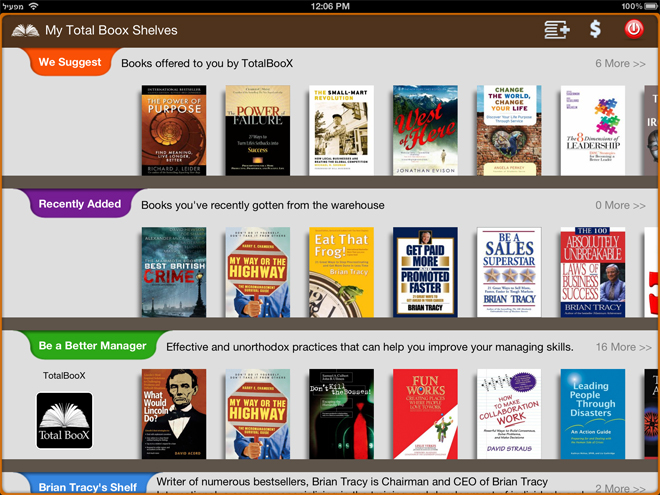This screenshot has height=495, width=660.
Task: Open Eat That Frog! book
Action: click(341, 272)
